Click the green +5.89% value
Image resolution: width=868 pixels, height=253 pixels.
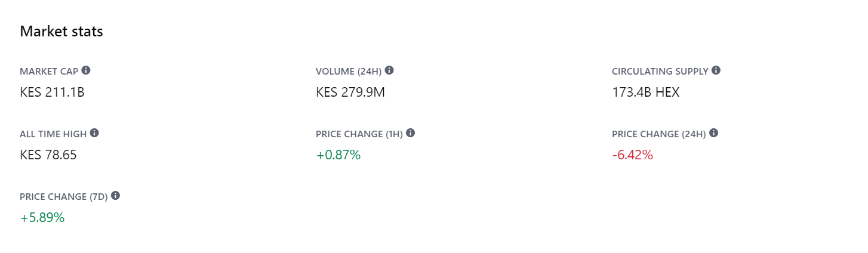coord(42,218)
